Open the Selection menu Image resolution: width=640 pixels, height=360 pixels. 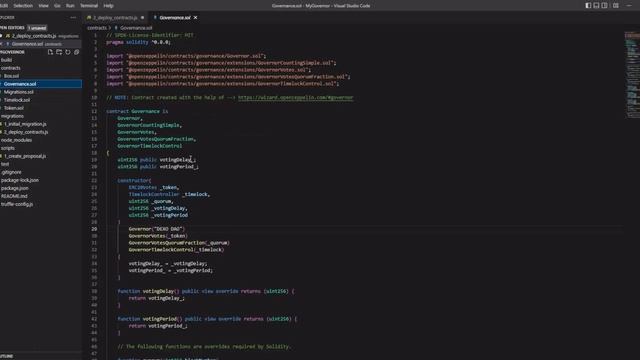[23, 6]
